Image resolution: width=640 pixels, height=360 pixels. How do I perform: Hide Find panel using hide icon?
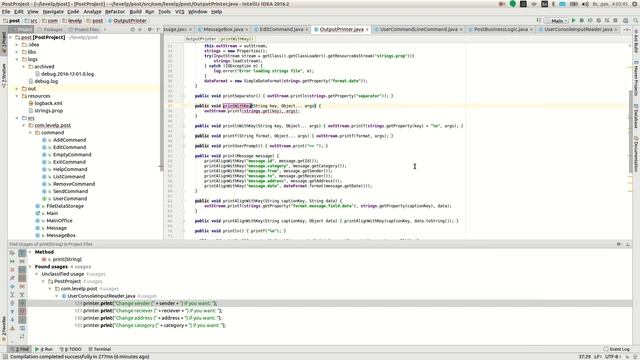point(628,244)
